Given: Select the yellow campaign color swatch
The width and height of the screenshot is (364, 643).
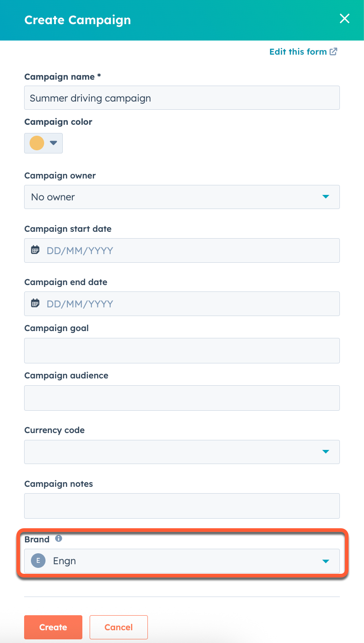Looking at the screenshot, I should pos(37,143).
